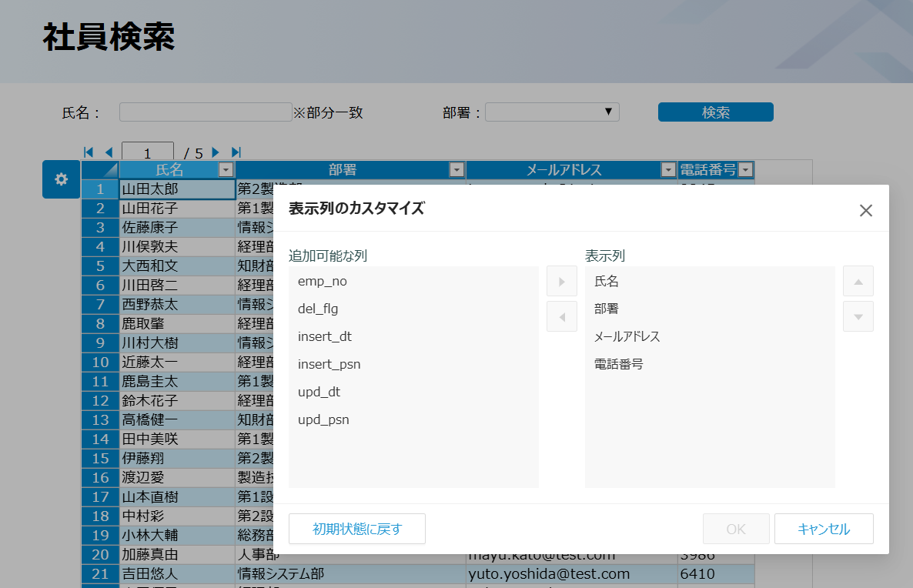Click the 氏名 name input field
This screenshot has width=913, height=588.
click(x=206, y=112)
